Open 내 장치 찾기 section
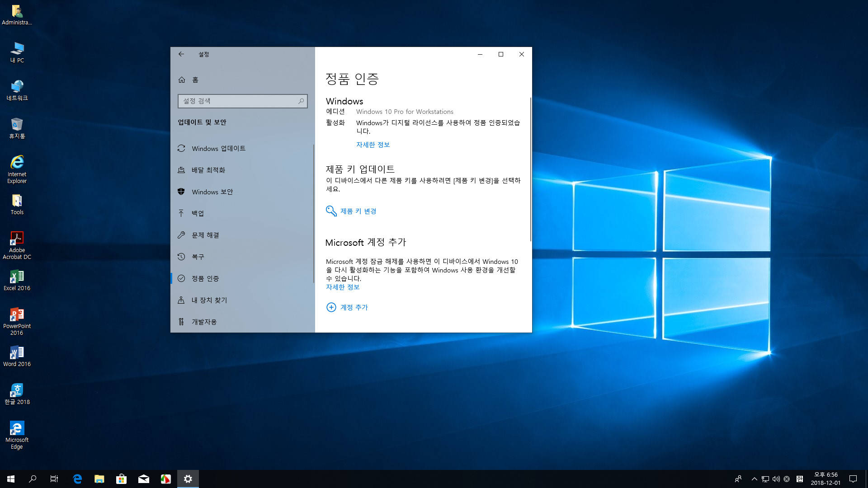This screenshot has width=868, height=488. click(x=242, y=300)
